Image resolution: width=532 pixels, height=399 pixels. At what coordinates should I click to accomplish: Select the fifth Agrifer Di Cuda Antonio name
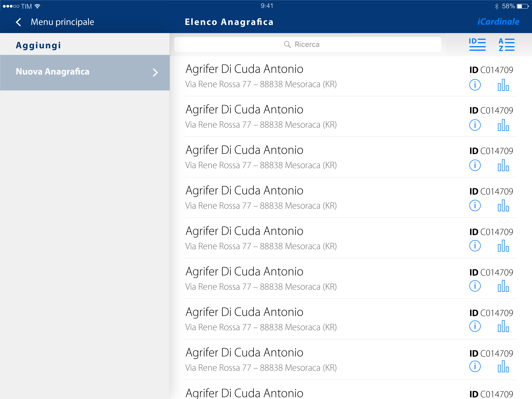point(244,231)
